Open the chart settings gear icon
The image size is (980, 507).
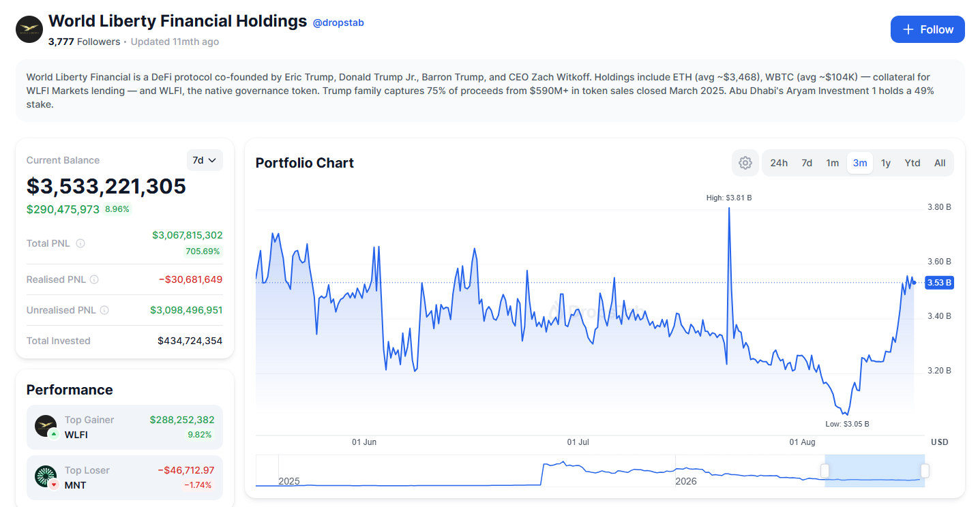click(x=745, y=163)
